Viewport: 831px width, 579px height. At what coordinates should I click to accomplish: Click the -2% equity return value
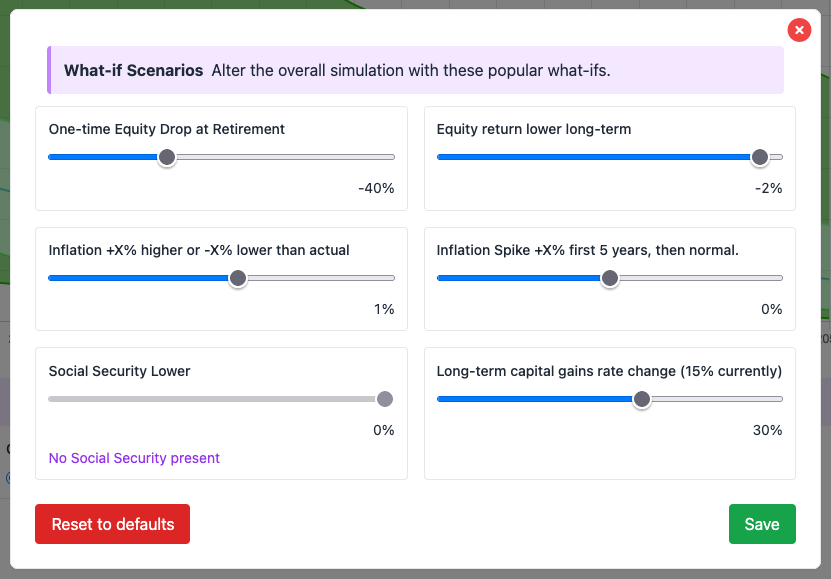[768, 188]
